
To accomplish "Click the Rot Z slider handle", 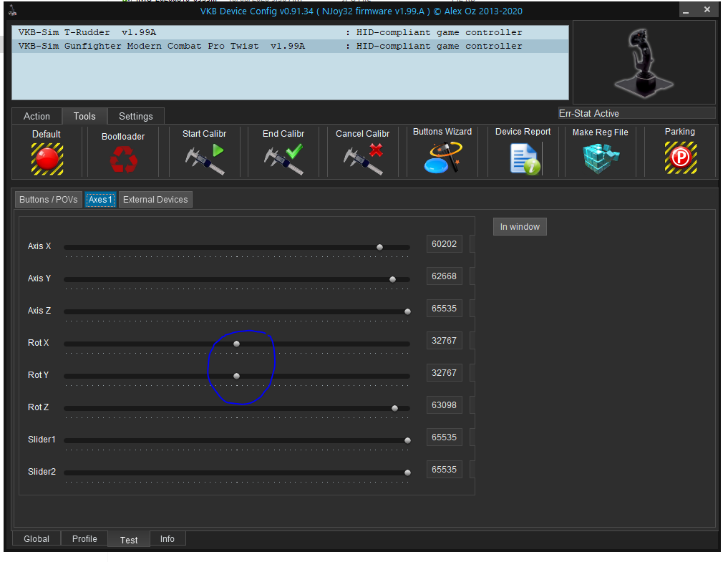I will tap(394, 408).
